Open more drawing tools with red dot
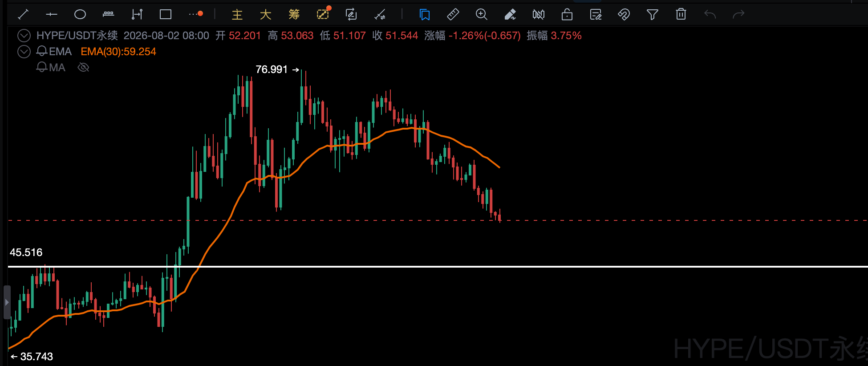 tap(196, 14)
